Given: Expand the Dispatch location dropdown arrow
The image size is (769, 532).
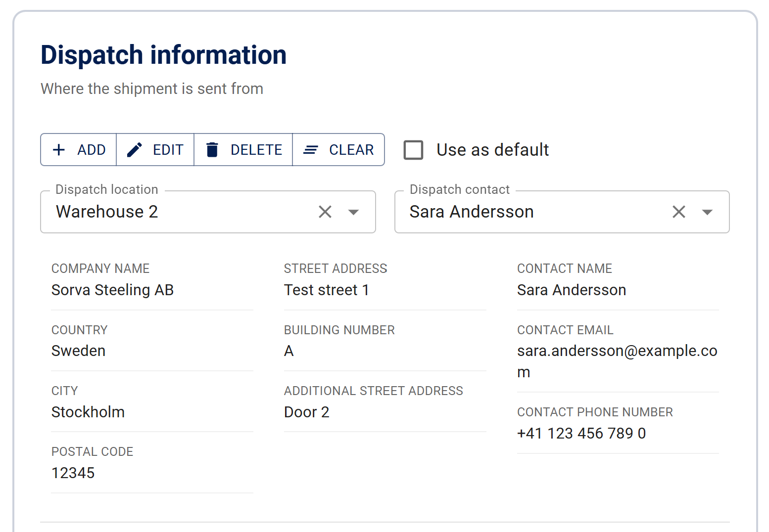Looking at the screenshot, I should point(353,212).
